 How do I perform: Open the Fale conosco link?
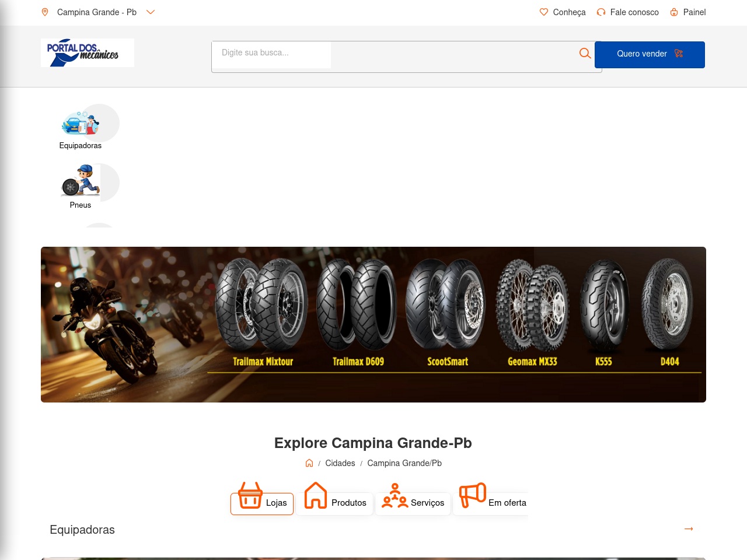click(634, 12)
